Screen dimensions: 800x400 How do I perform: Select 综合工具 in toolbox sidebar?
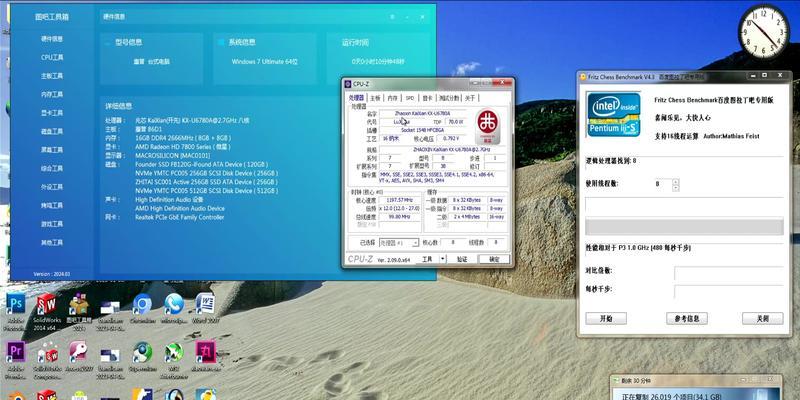pos(52,168)
